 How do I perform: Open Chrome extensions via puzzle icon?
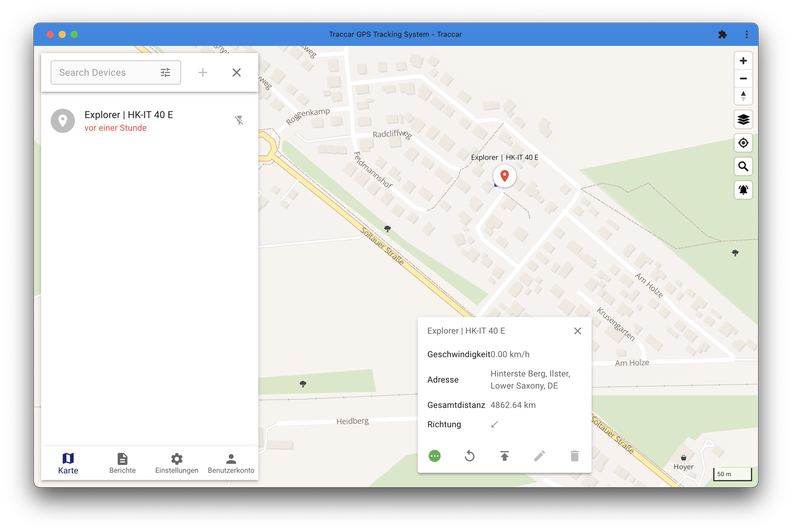click(723, 34)
